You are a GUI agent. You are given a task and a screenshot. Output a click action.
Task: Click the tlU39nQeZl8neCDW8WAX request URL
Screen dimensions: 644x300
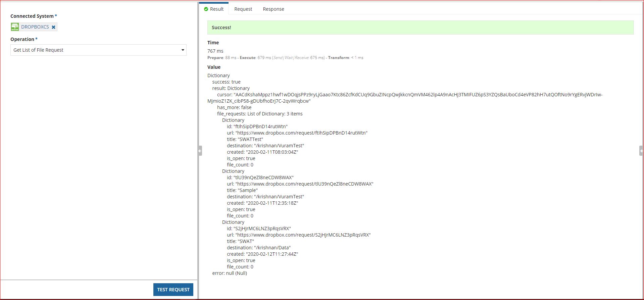[x=304, y=184]
